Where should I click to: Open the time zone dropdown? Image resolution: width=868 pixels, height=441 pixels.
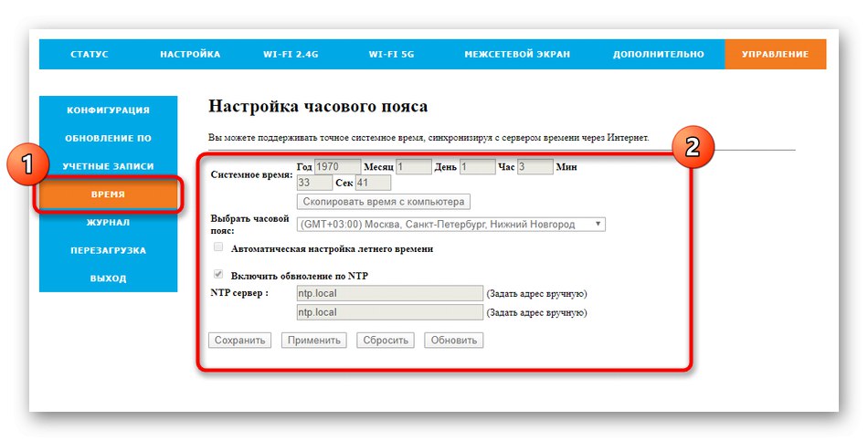click(x=451, y=224)
